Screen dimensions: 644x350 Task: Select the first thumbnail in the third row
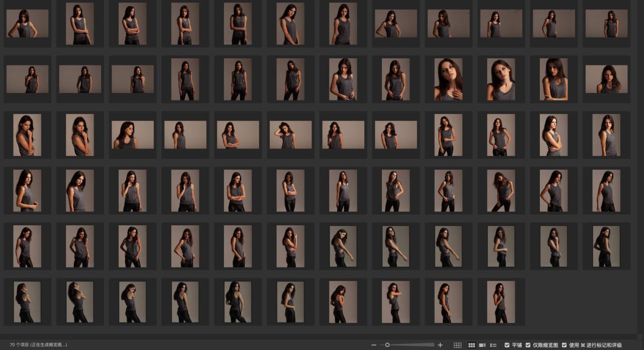(x=27, y=135)
